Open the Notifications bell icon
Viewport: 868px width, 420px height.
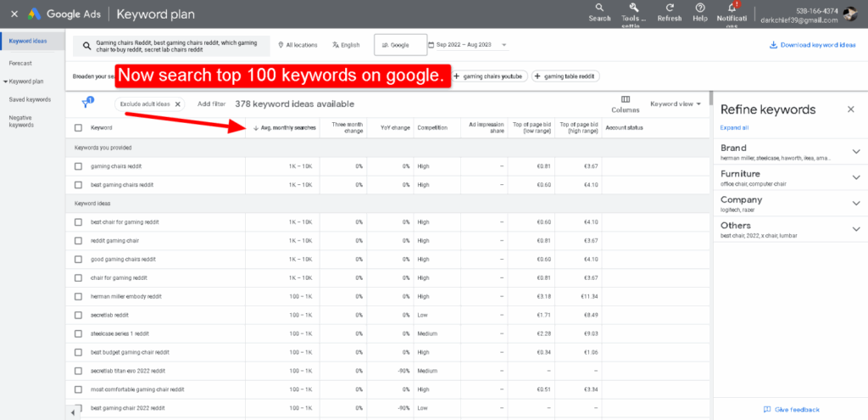[x=732, y=7]
